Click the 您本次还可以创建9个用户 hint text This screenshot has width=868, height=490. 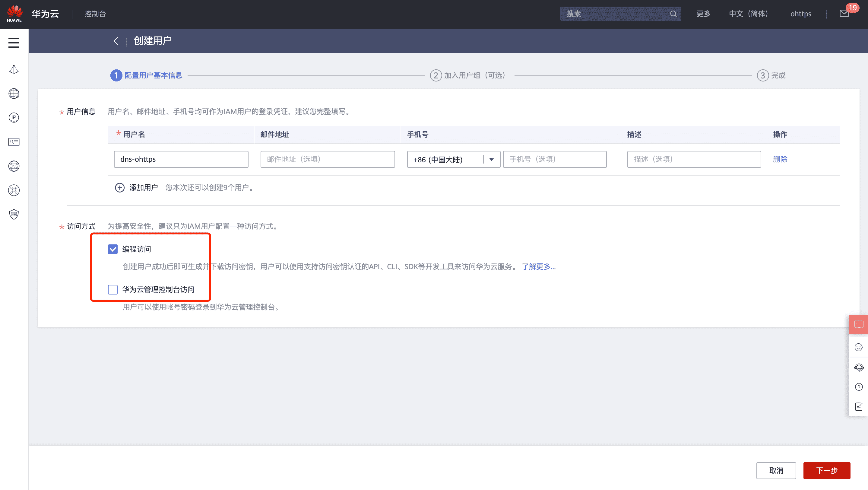point(209,187)
